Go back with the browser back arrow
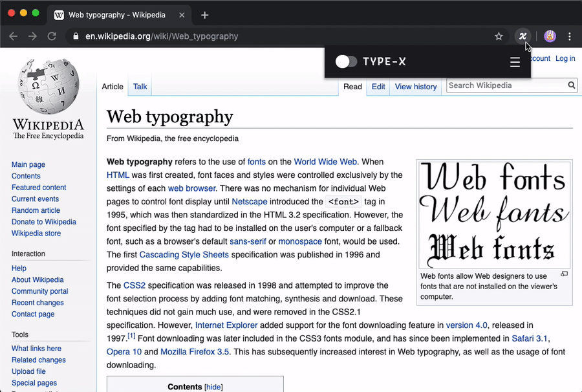The image size is (582, 392). (x=14, y=36)
